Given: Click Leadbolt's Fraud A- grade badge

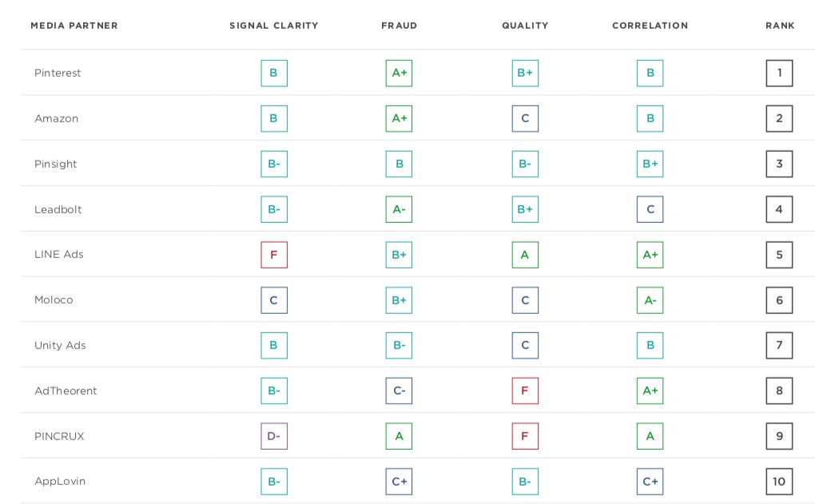Looking at the screenshot, I should [400, 209].
